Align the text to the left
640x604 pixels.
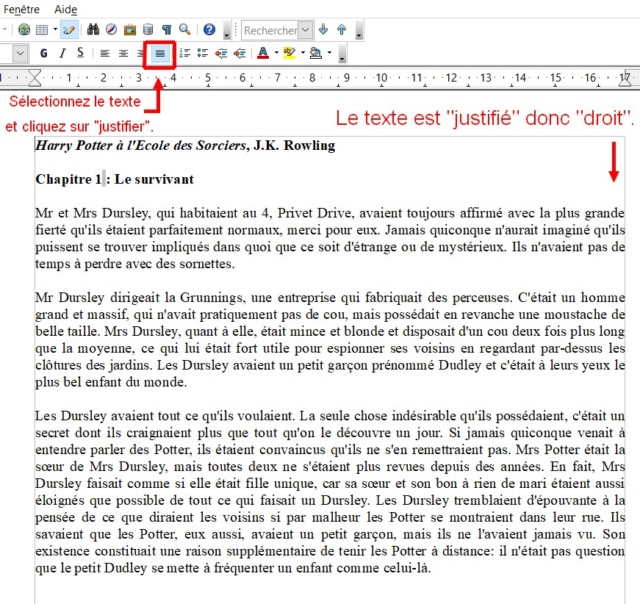[105, 53]
